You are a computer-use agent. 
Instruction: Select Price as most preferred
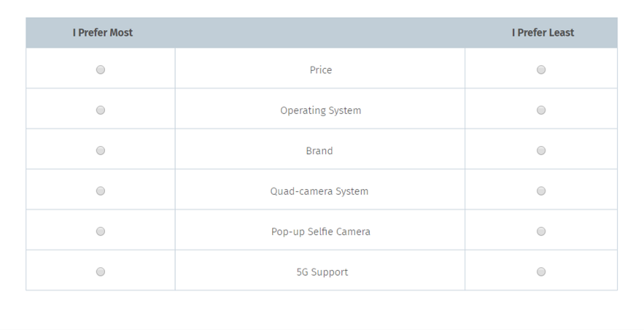(x=101, y=69)
